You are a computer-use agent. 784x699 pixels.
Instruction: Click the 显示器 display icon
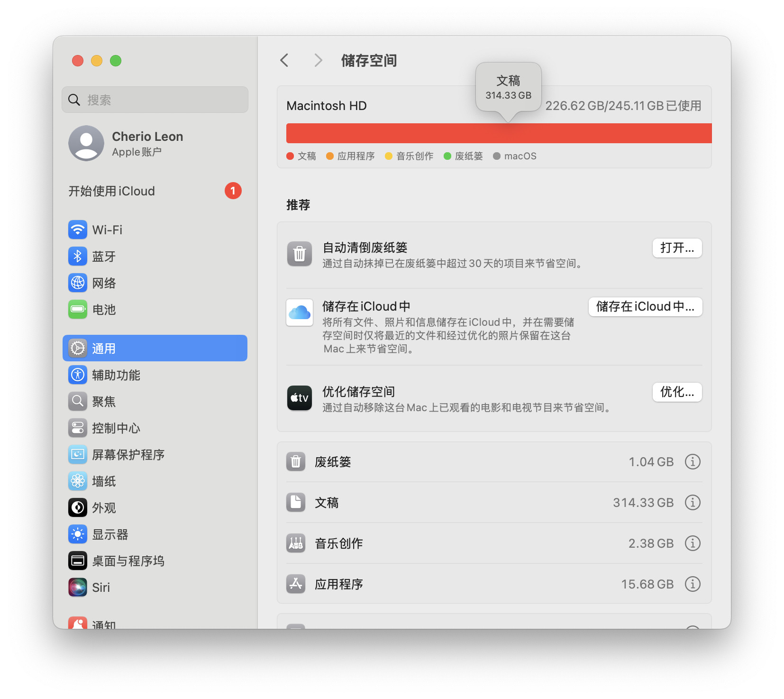[78, 534]
